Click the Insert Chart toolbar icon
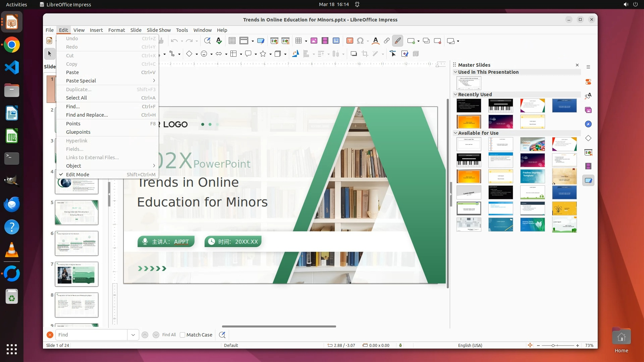Image resolution: width=644 pixels, height=362 pixels. (x=336, y=41)
